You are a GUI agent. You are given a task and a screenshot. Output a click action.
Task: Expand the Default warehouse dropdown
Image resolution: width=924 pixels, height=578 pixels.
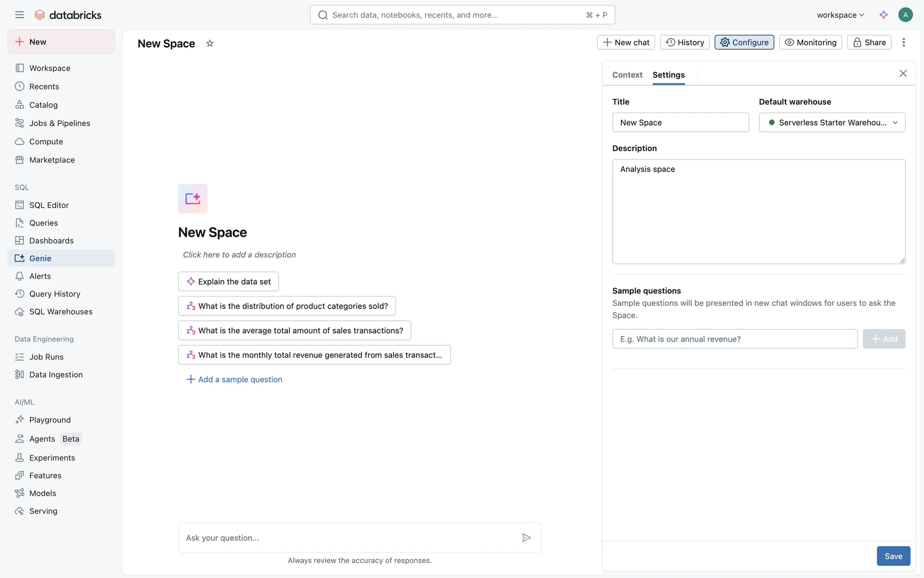pos(832,122)
